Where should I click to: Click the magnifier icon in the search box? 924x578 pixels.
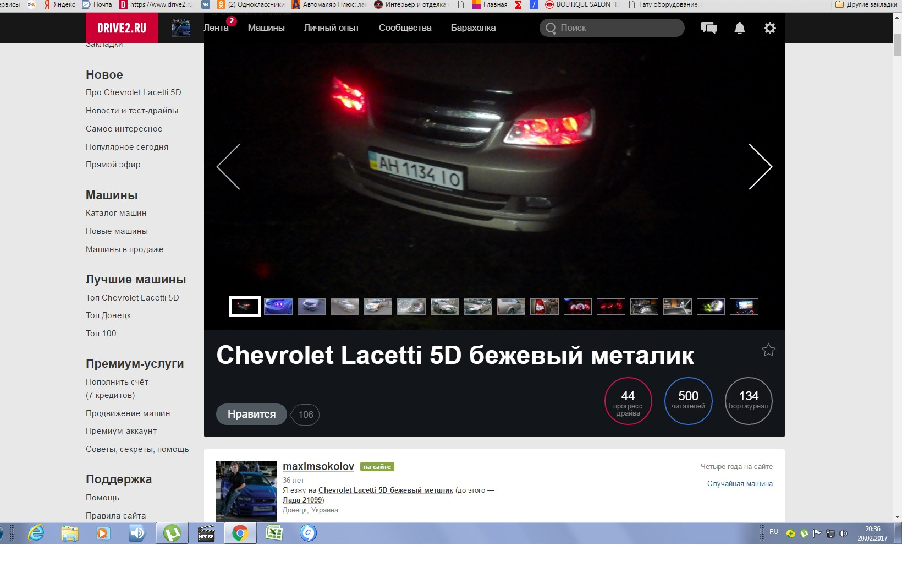coord(551,28)
